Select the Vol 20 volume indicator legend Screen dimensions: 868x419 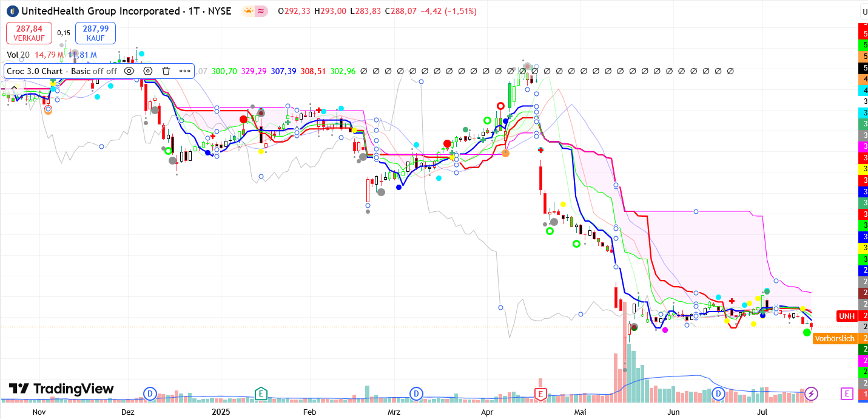click(x=18, y=55)
